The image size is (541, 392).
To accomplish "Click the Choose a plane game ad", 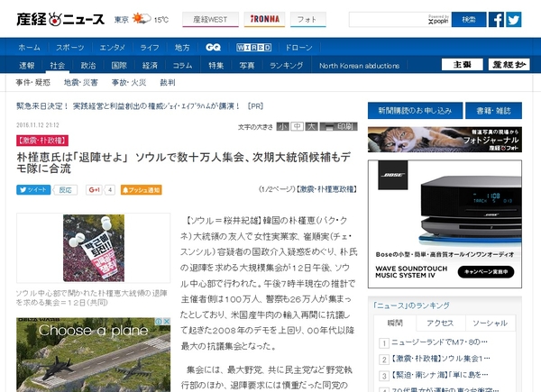I will pyautogui.click(x=94, y=354).
